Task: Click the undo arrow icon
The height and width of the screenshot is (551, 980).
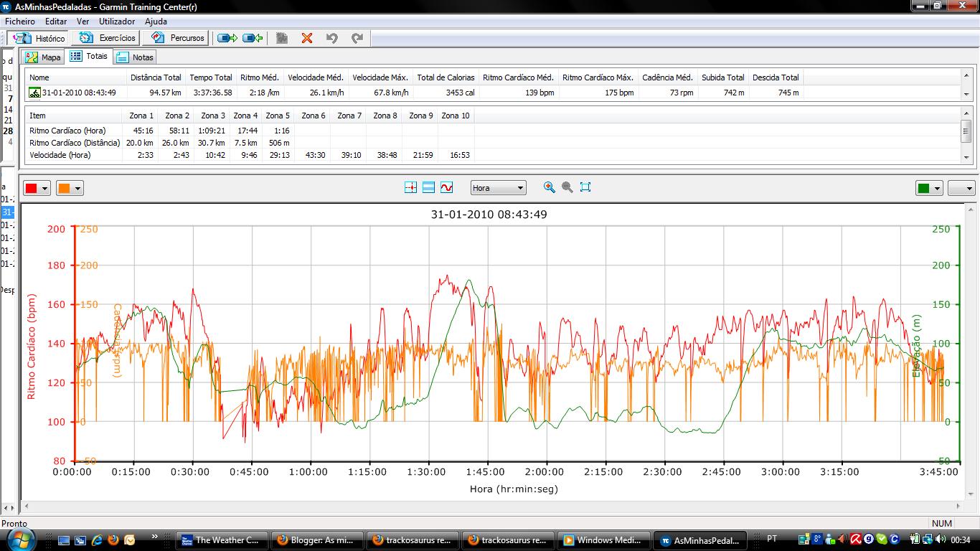Action: coord(331,39)
